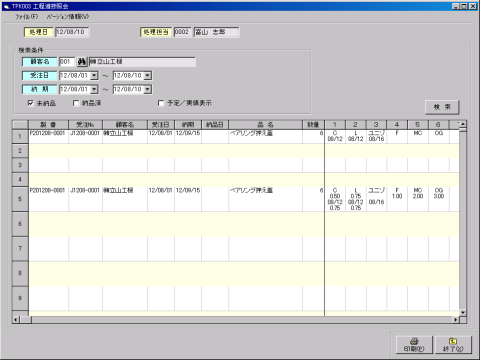480x360 pixels.
Task: Click process column header 4
Action: [x=397, y=125]
